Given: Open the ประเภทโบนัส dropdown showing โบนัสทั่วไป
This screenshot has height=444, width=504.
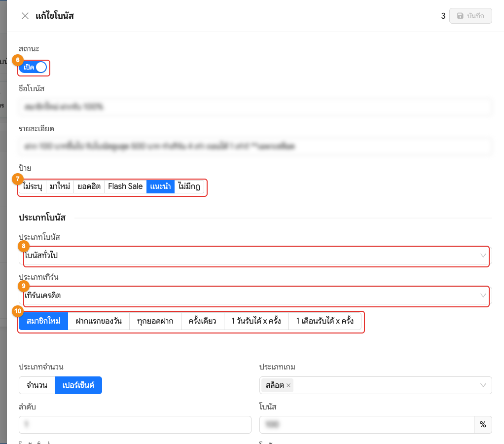Looking at the screenshot, I should point(255,256).
